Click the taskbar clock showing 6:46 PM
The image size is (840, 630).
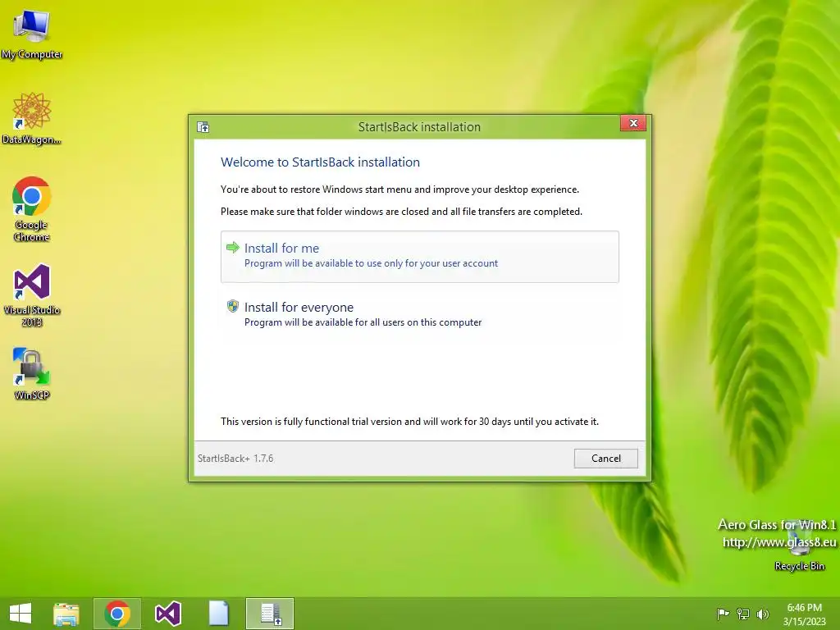(x=804, y=614)
